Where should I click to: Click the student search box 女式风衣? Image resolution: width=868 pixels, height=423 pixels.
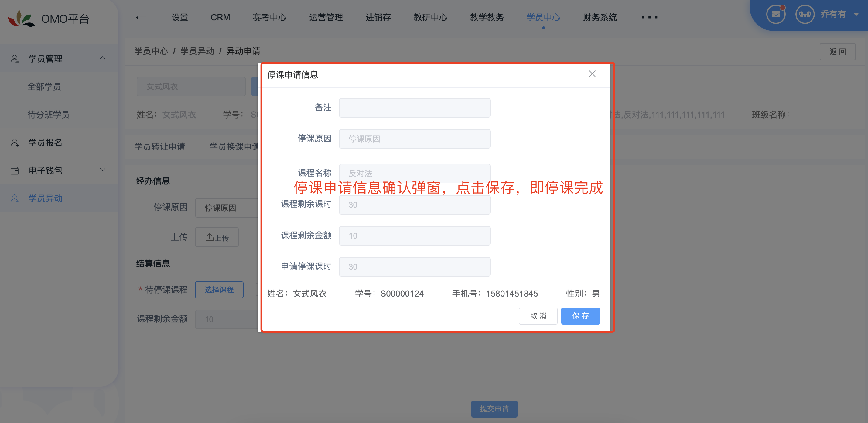191,87
